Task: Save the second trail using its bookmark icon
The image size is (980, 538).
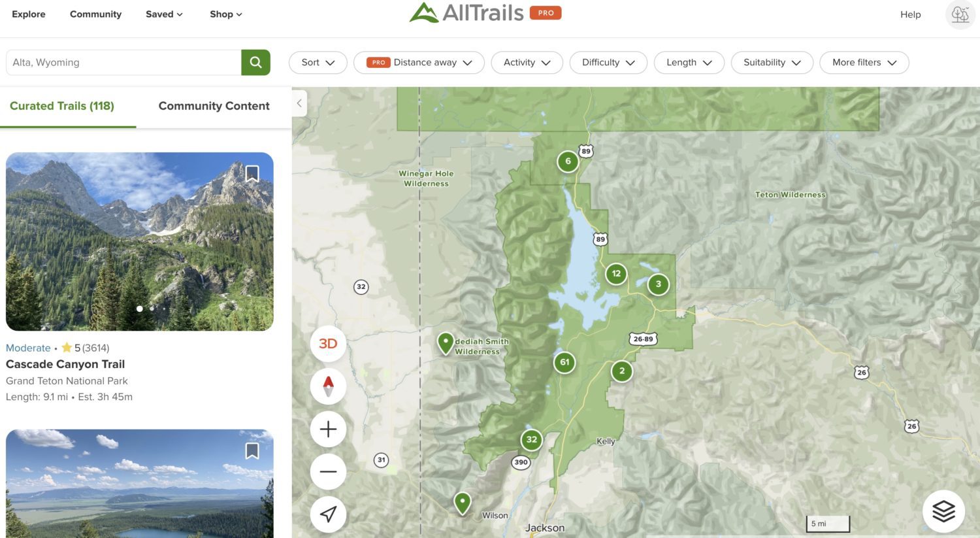Action: [x=252, y=450]
